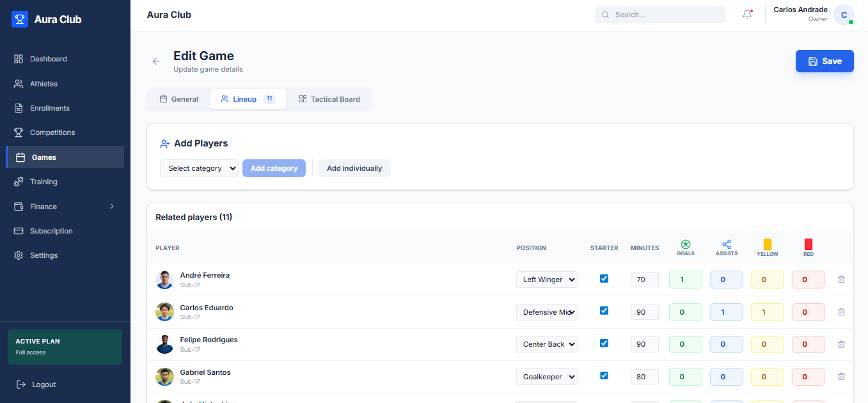
Task: Remove Gabriel Santos with the trash icon
Action: click(841, 377)
